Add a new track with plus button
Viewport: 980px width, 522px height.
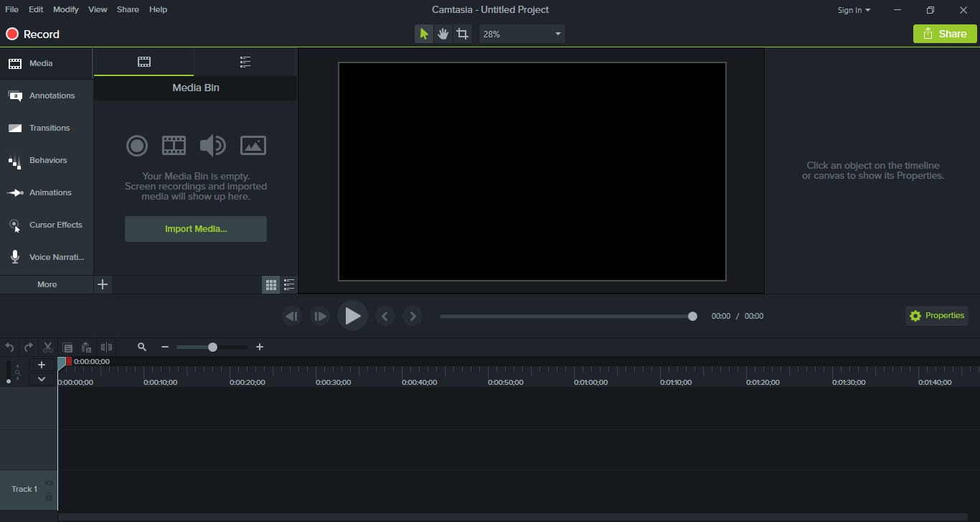(x=42, y=365)
